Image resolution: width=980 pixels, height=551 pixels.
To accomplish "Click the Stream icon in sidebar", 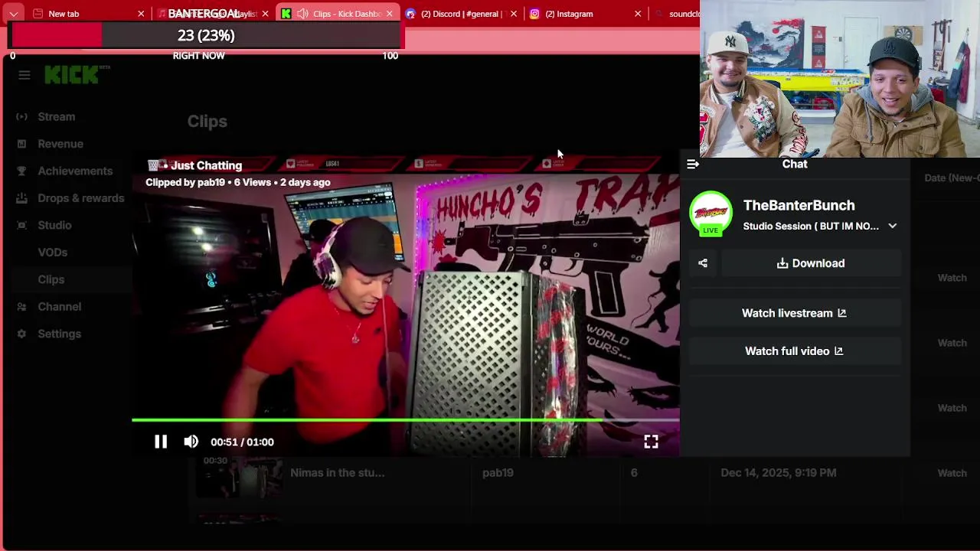I will 21,116.
